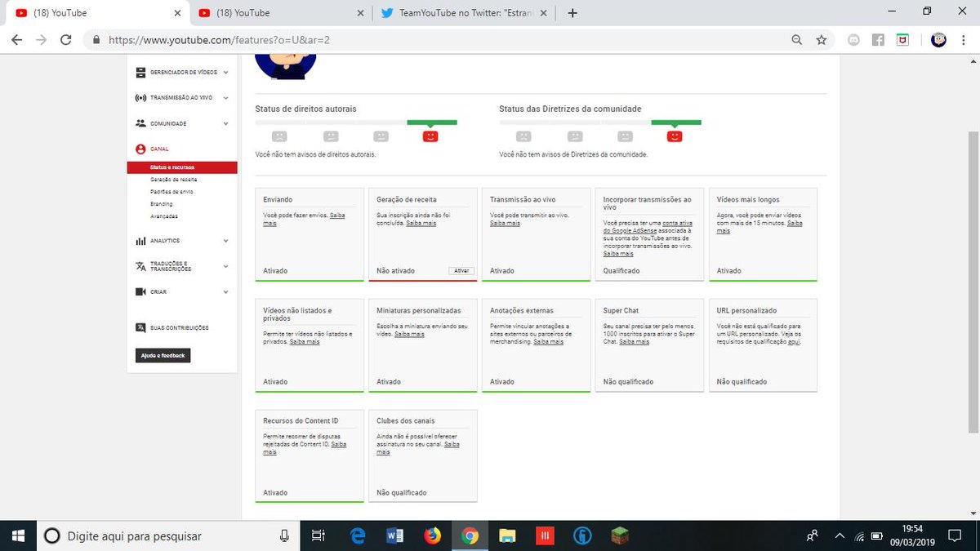Switch to the second YouTube tab
Screen dimensions: 980x551
pyautogui.click(x=281, y=13)
